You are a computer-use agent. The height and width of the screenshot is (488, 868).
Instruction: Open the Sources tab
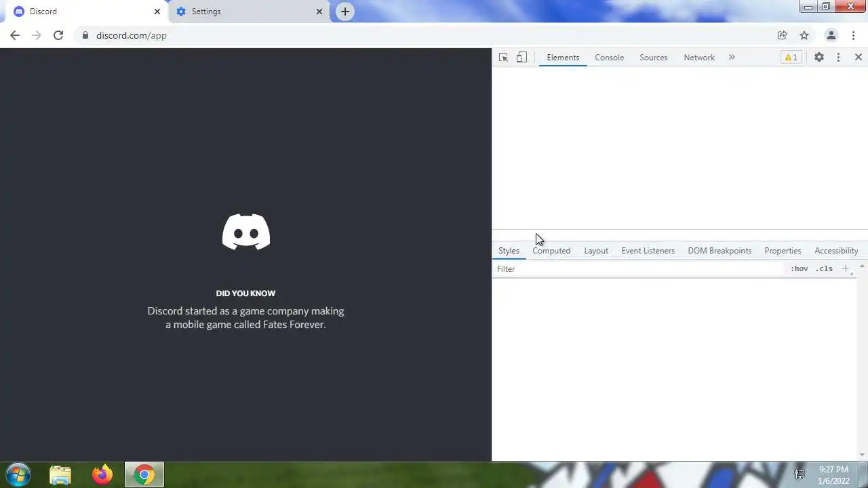[x=654, y=58]
